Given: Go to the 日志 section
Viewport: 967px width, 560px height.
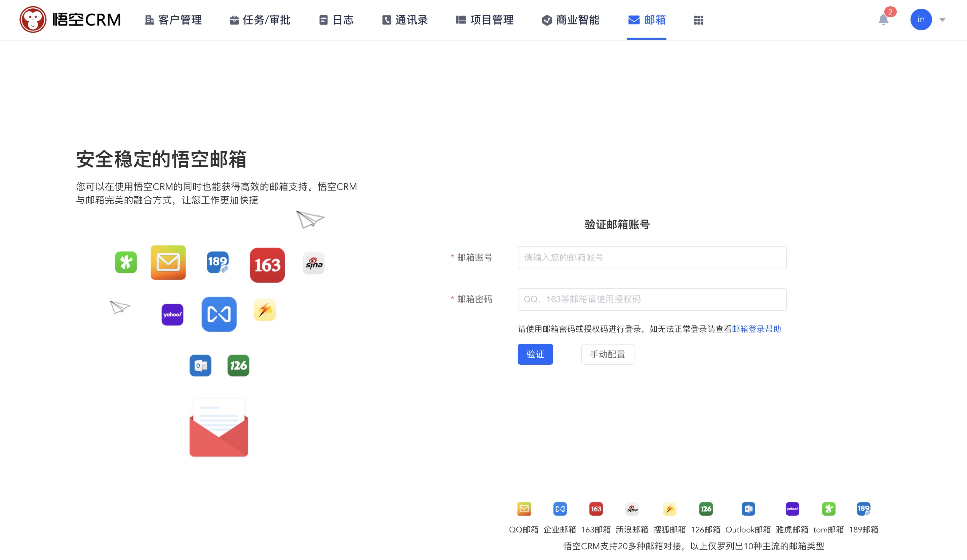Looking at the screenshot, I should pos(336,20).
